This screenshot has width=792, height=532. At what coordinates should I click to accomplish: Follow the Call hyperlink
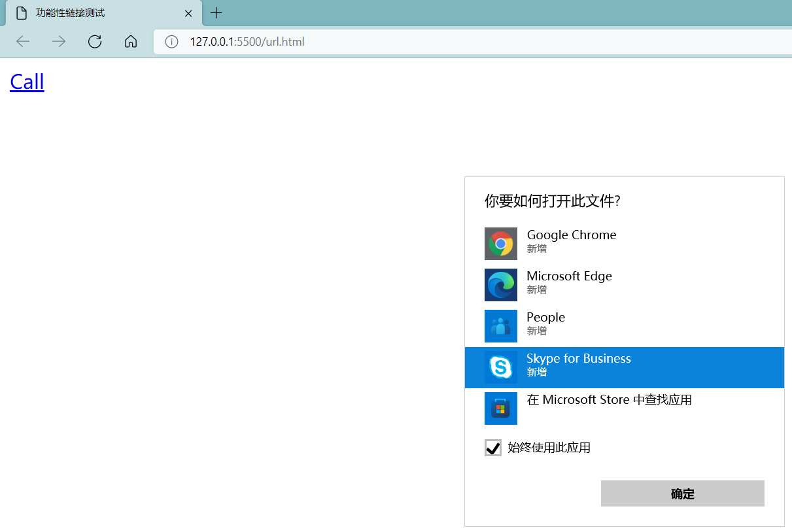tap(27, 82)
